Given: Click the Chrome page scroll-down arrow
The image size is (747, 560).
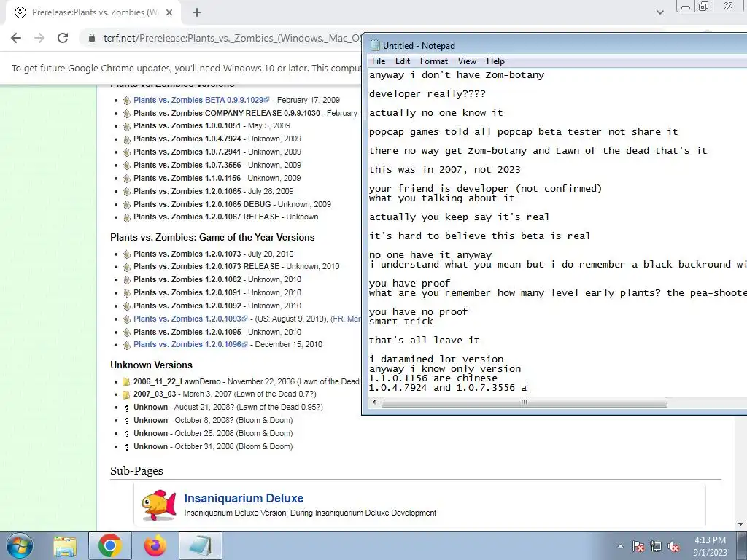Looking at the screenshot, I should tap(741, 525).
